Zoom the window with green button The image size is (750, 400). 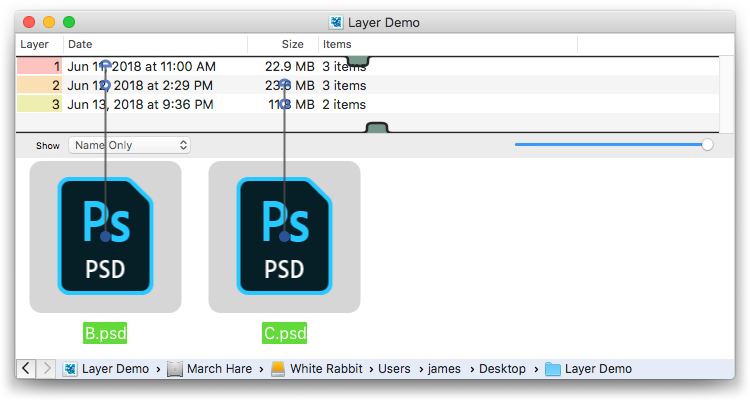tap(69, 22)
